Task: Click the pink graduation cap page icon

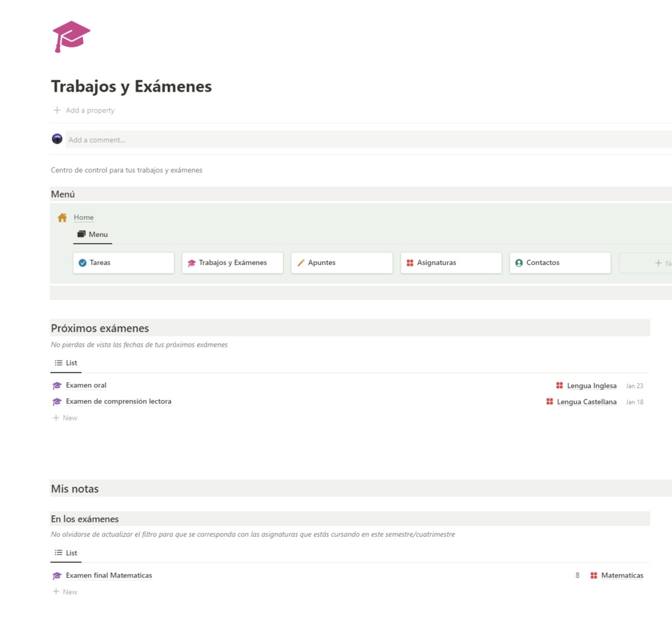Action: click(x=71, y=36)
